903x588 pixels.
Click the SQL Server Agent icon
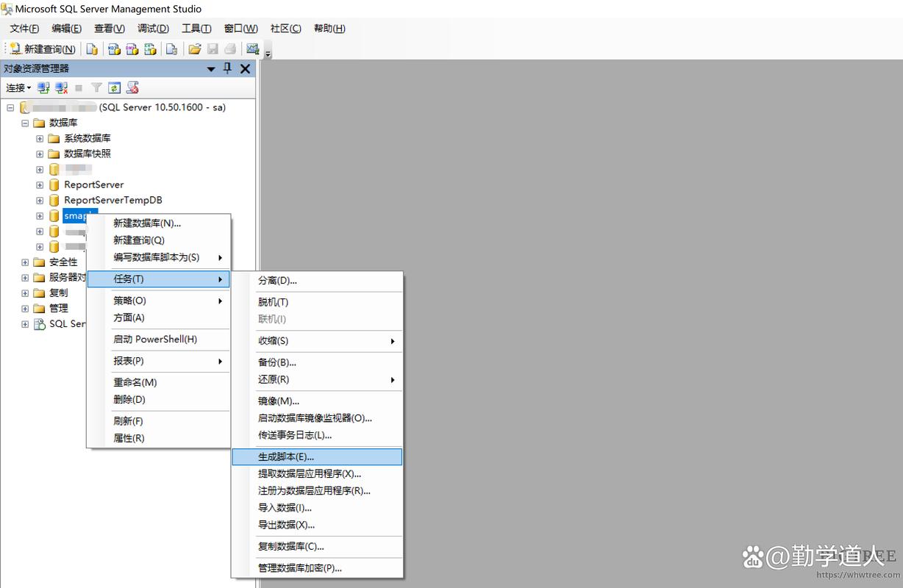[x=39, y=324]
